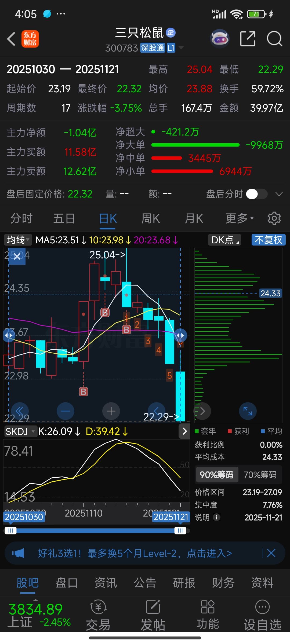This screenshot has width=290, height=644.
Task: Open the 公告 tab
Action: (x=145, y=583)
